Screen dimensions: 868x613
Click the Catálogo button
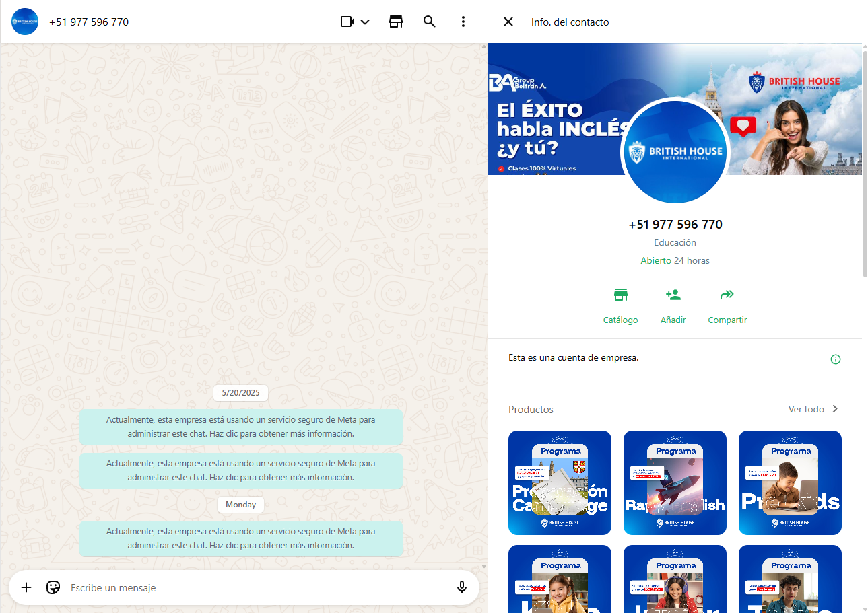[620, 306]
